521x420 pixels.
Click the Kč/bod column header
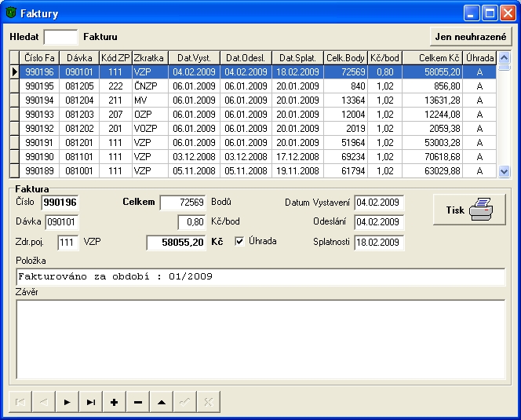coord(384,58)
